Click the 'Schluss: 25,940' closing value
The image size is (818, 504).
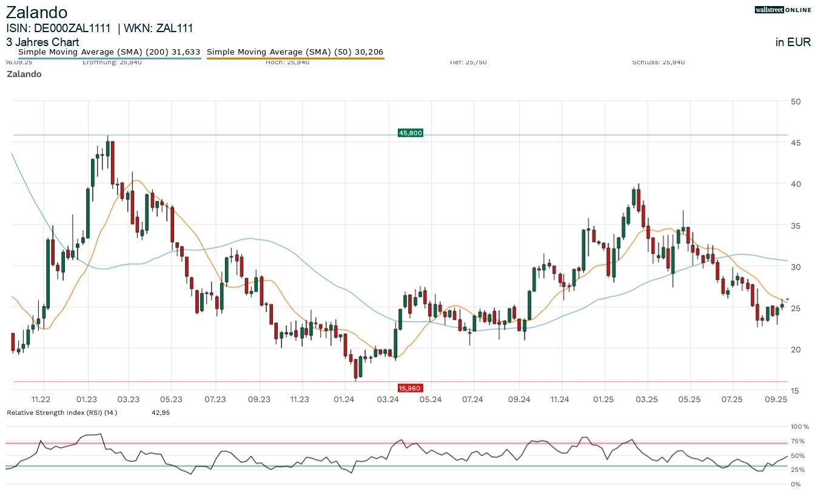[658, 62]
